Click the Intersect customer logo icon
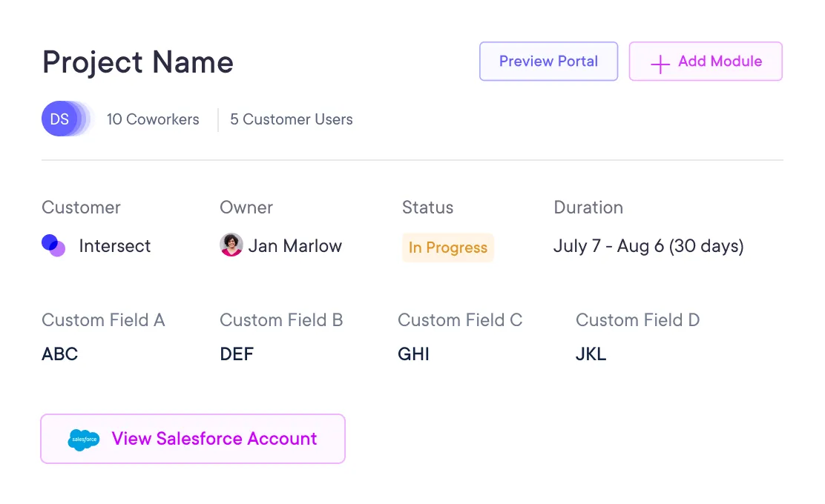 click(x=53, y=245)
